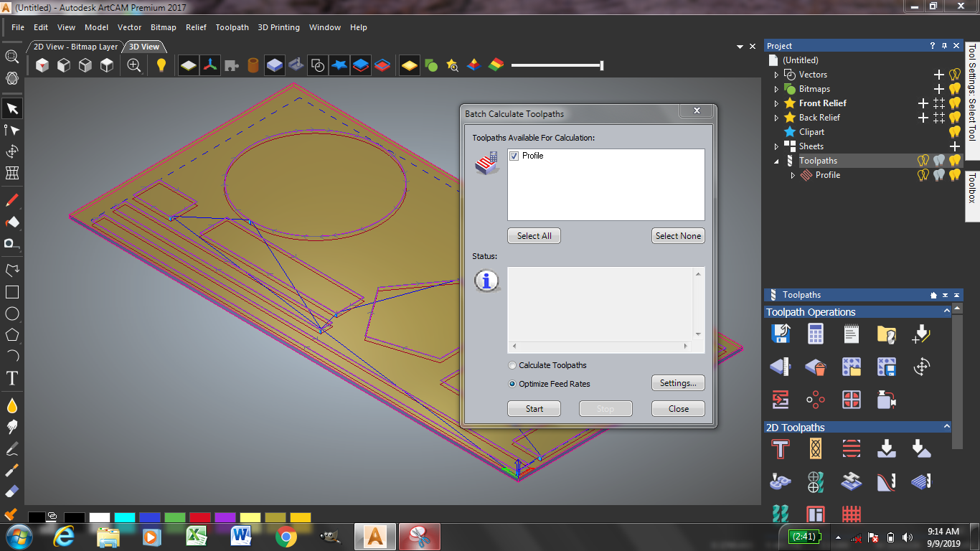
Task: Open the File menu
Action: (x=18, y=27)
